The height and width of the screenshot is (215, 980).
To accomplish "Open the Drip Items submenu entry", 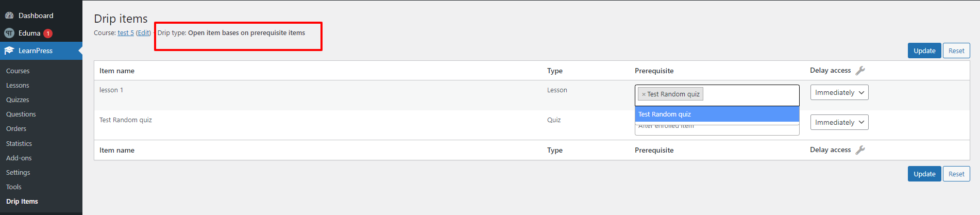I will coord(22,201).
